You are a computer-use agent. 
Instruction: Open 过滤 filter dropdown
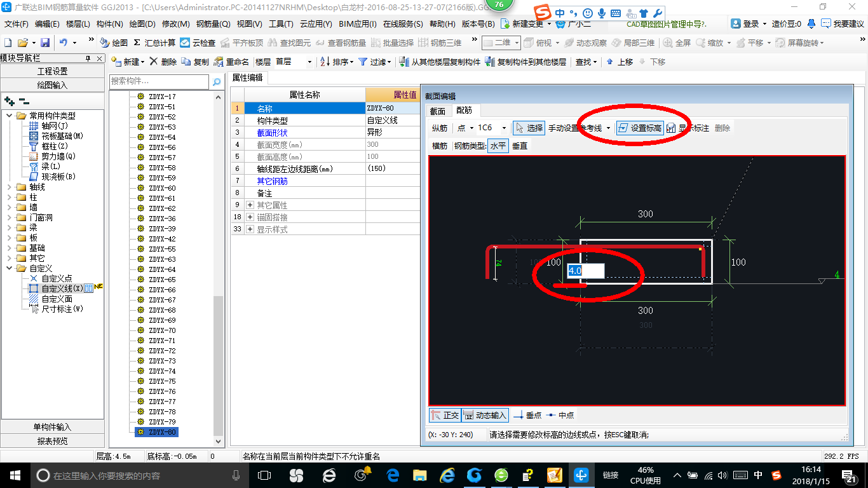tap(376, 62)
